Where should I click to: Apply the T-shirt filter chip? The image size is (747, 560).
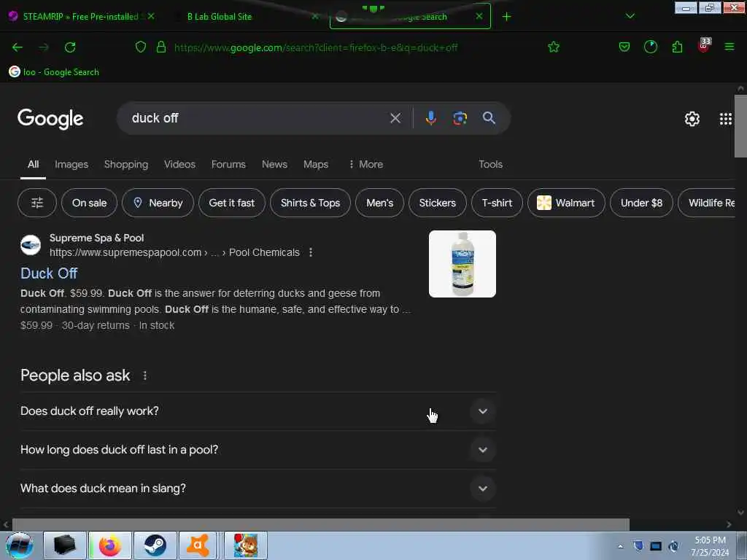click(497, 203)
